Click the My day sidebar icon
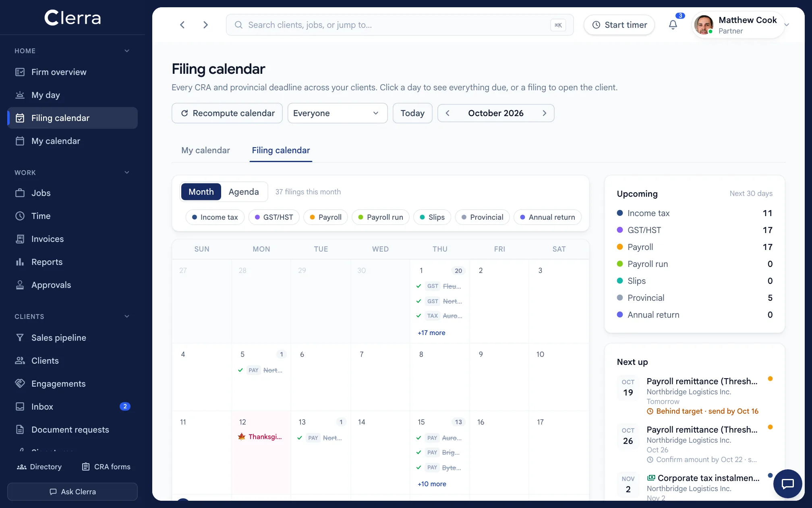The height and width of the screenshot is (508, 812). pyautogui.click(x=20, y=95)
